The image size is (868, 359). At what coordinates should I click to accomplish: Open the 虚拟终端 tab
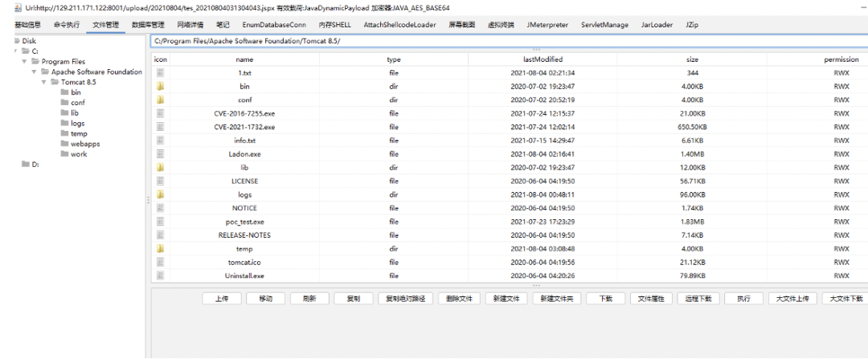pyautogui.click(x=501, y=25)
